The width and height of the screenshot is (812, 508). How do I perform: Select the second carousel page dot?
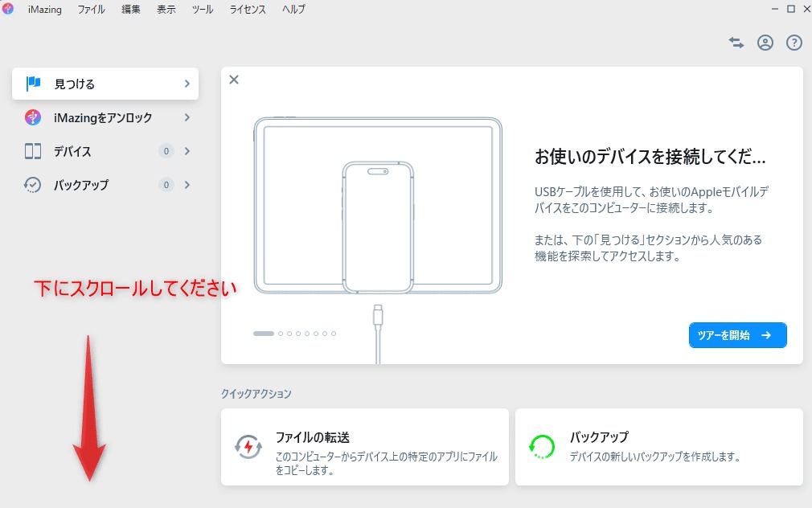(x=281, y=334)
